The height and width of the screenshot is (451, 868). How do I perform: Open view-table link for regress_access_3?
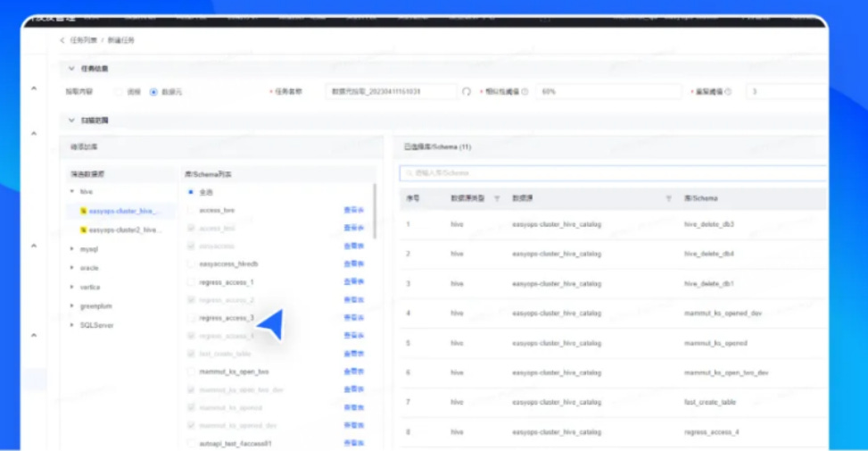tap(354, 318)
